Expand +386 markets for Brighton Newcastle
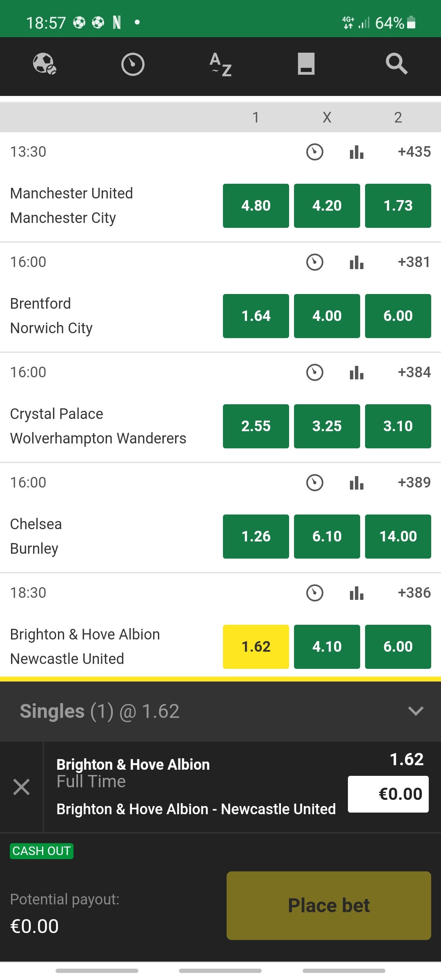 coord(414,593)
